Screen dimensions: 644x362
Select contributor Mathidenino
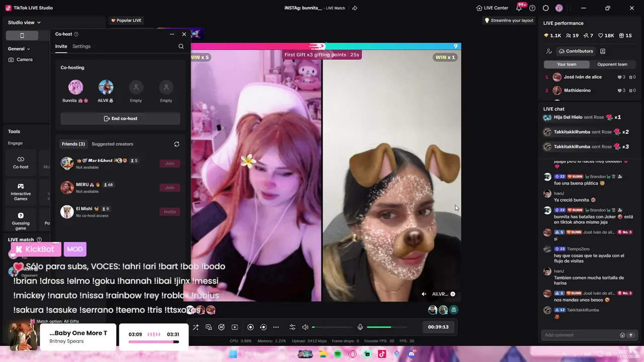click(591, 90)
